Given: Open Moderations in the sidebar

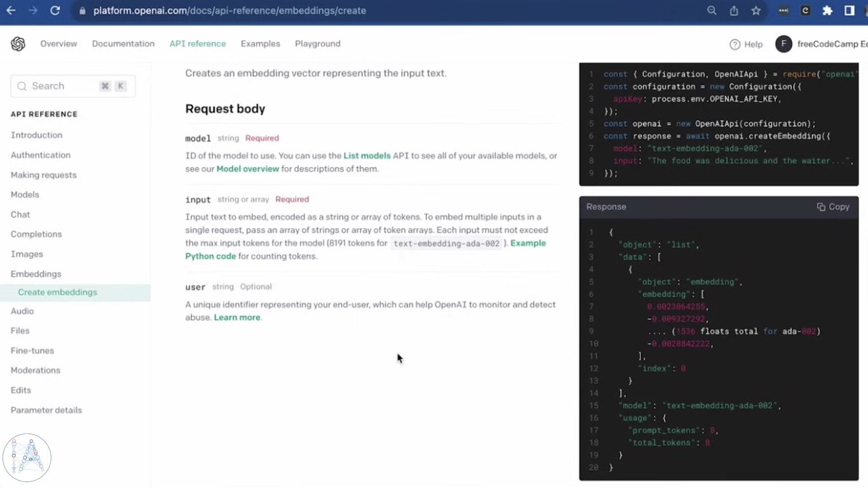Looking at the screenshot, I should (x=36, y=370).
